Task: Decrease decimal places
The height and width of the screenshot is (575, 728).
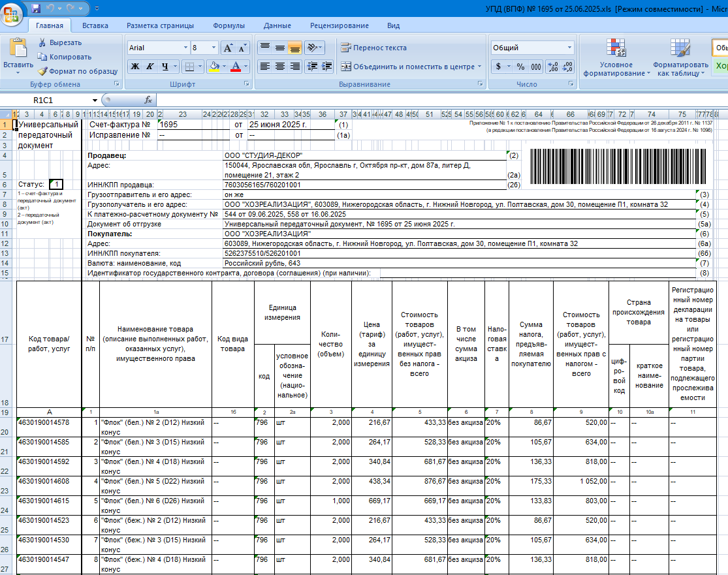Action: click(567, 67)
